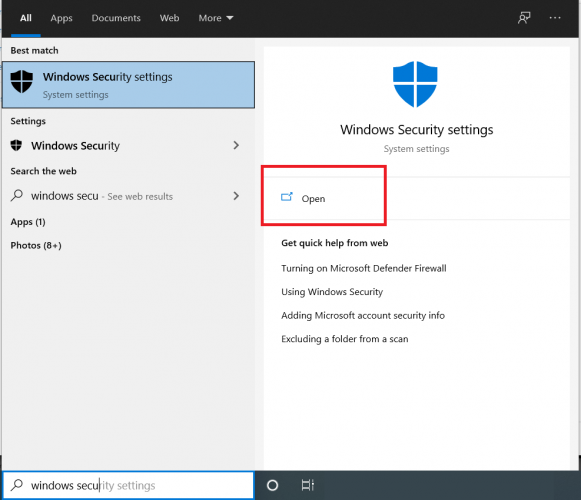Switch to the Apps search tab
This screenshot has width=581, height=500.
point(62,18)
